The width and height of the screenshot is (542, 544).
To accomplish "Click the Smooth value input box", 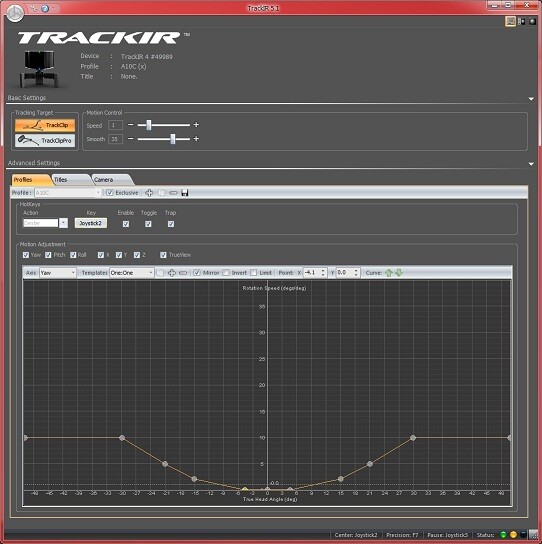I will click(115, 139).
